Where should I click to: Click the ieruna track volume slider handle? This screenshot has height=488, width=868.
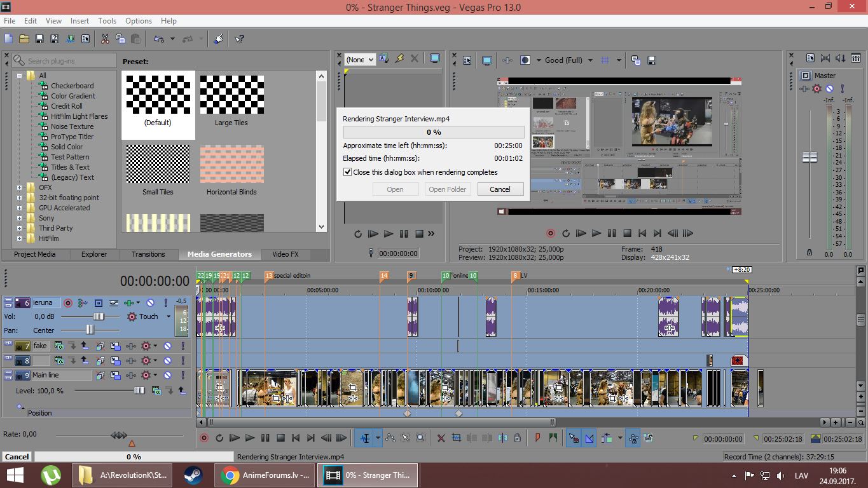(99, 316)
